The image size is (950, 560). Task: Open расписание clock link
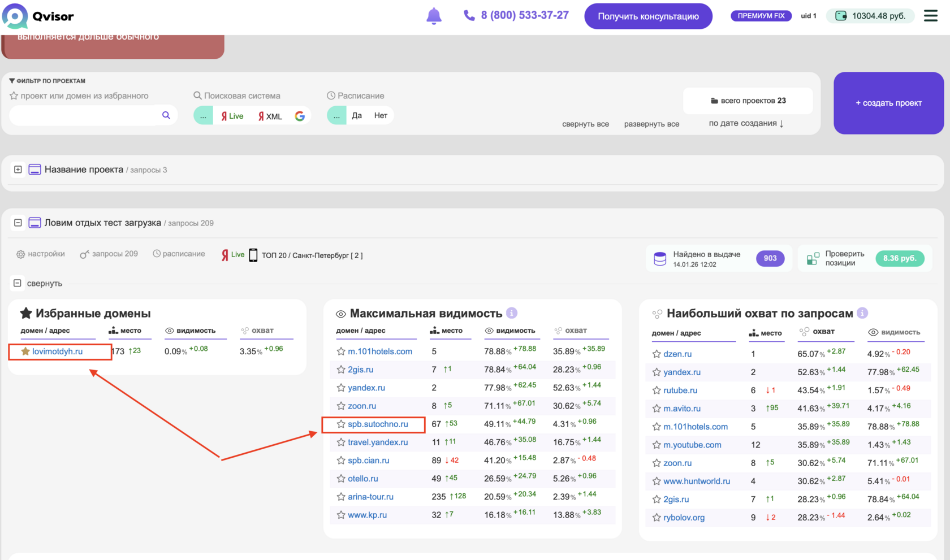point(179,254)
